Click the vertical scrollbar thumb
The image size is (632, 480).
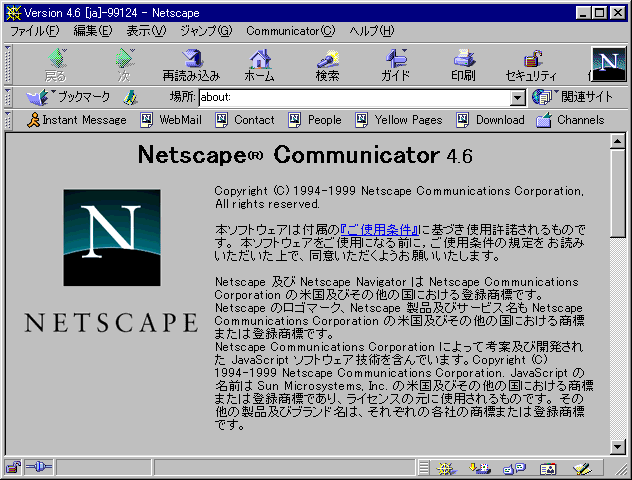click(x=617, y=193)
